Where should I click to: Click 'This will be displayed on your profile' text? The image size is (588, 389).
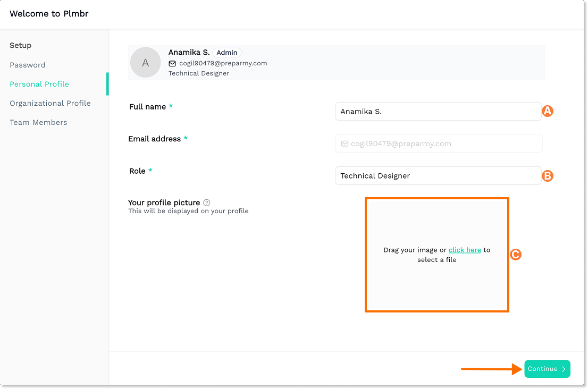(x=188, y=211)
